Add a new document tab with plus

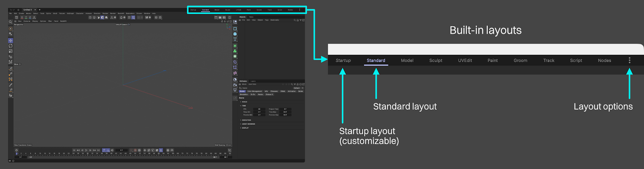tap(39, 10)
